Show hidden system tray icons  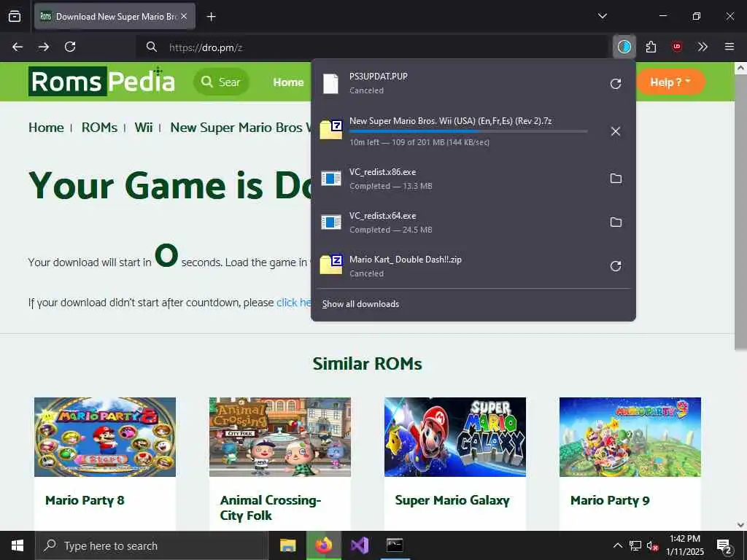[617, 545]
